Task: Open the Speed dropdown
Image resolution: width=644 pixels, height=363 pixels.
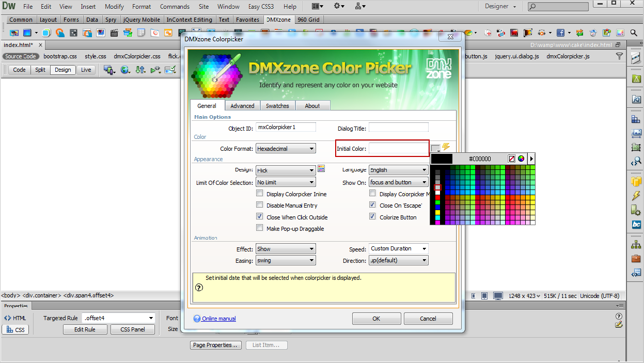Action: (398, 249)
